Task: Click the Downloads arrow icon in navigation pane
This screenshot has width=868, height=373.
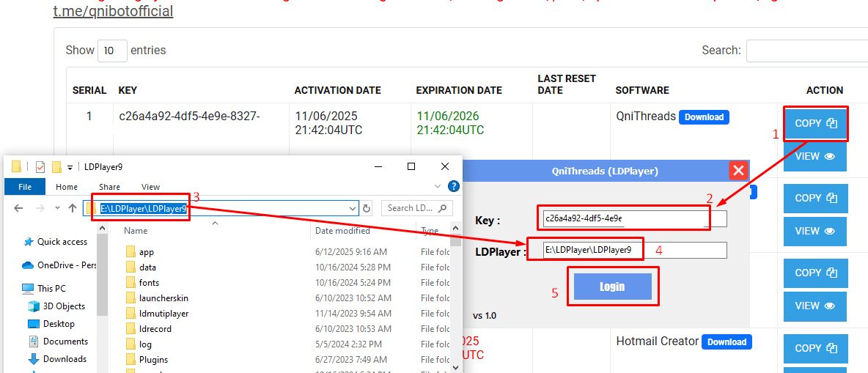Action: (x=34, y=359)
